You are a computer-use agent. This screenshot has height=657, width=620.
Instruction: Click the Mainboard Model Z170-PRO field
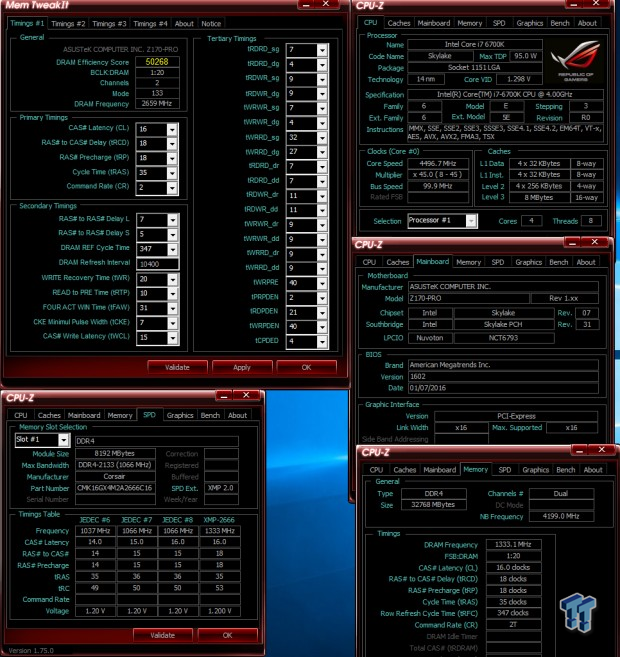click(468, 299)
